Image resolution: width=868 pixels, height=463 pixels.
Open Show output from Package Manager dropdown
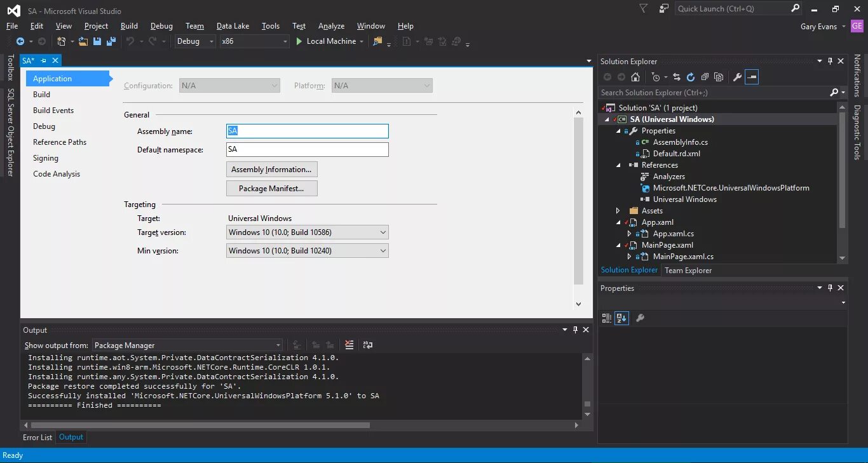[187, 346]
